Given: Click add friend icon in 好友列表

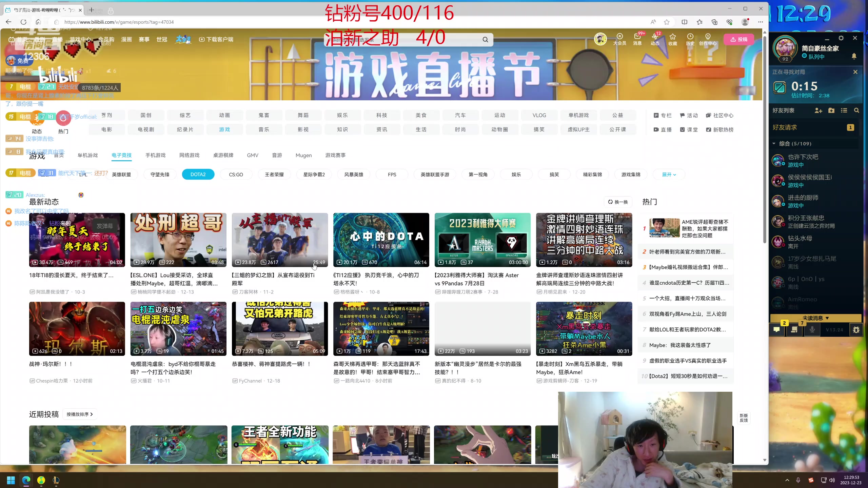Looking at the screenshot, I should pos(818,110).
